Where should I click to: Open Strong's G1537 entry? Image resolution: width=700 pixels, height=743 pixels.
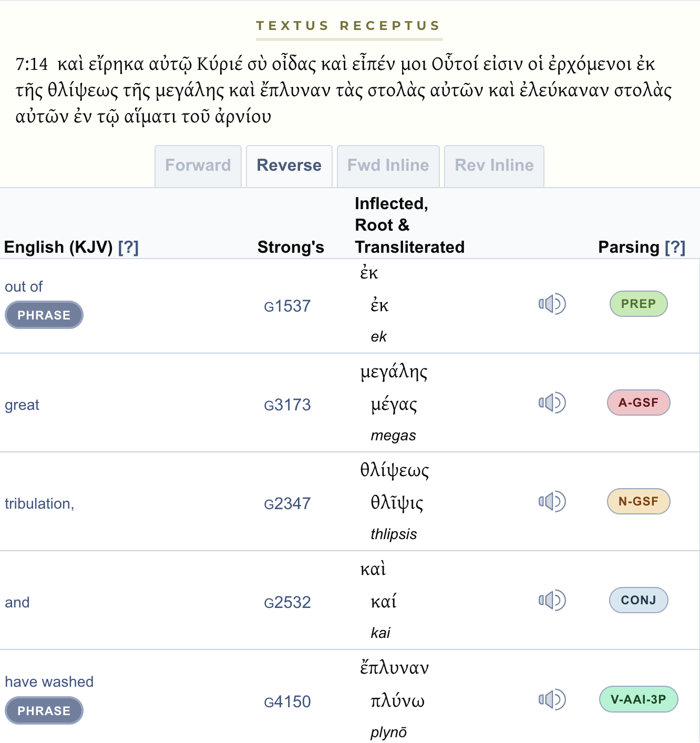[287, 306]
